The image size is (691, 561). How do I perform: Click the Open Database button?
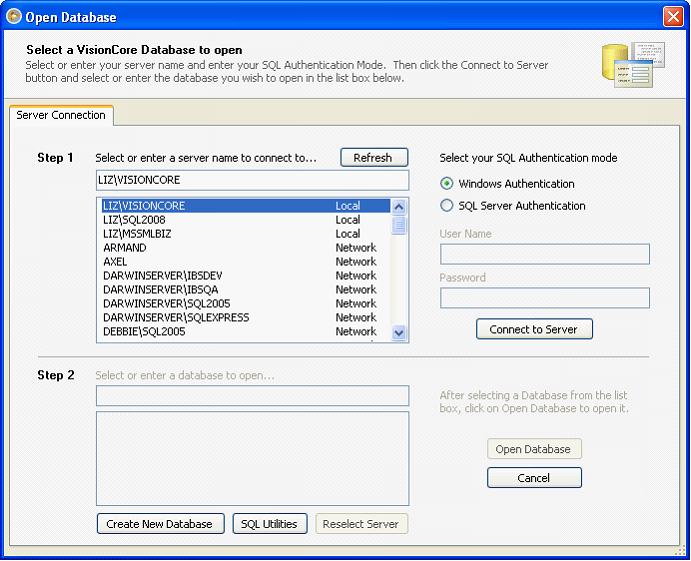point(534,449)
